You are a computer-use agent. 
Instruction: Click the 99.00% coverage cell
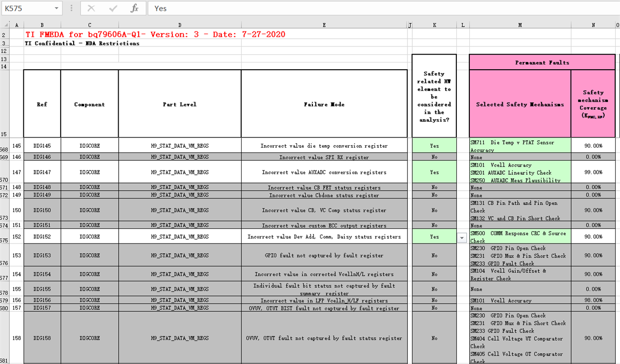coord(593,172)
